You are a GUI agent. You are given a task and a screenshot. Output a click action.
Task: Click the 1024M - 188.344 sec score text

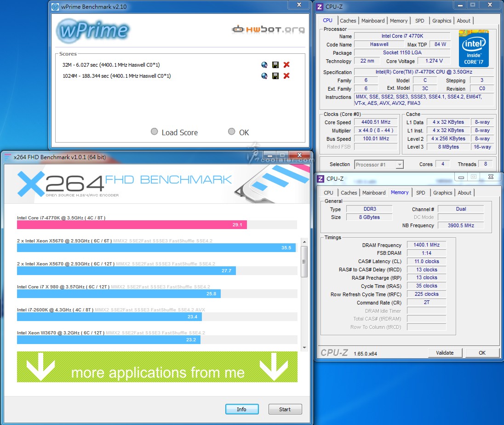[117, 76]
